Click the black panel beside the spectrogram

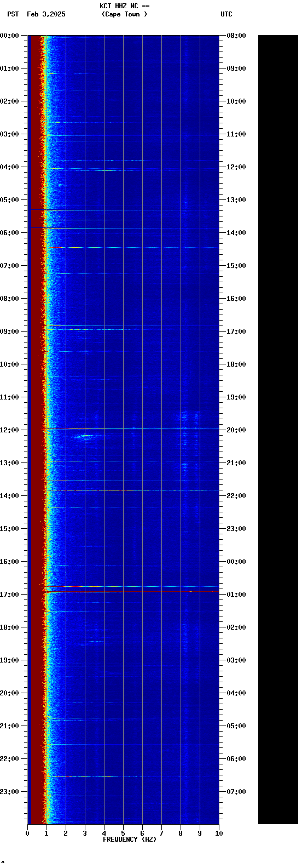(278, 430)
